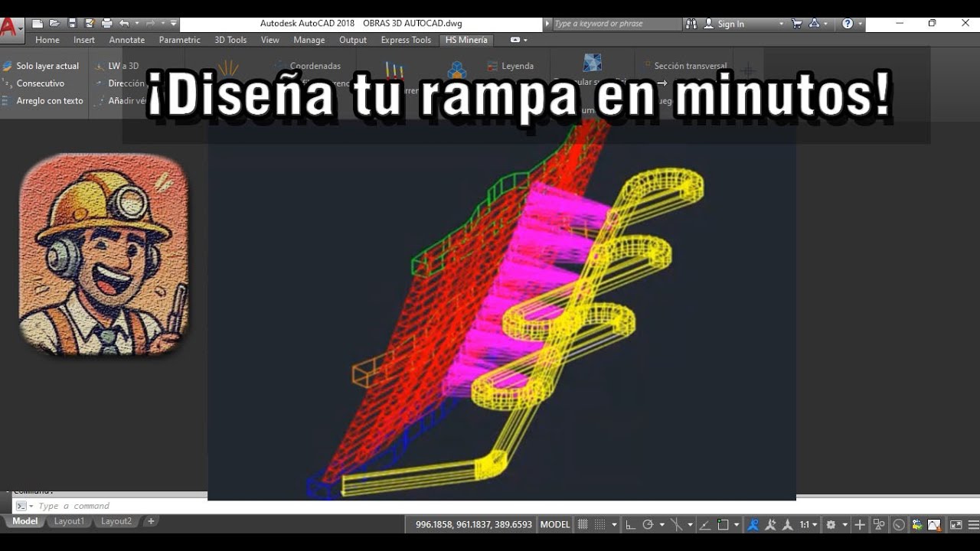The image size is (980, 551).
Task: Click the Help question mark icon
Action: click(848, 24)
